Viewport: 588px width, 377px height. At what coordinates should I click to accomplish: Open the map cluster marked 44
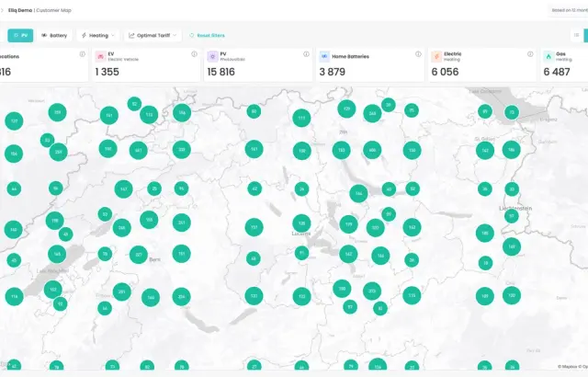(x=14, y=189)
